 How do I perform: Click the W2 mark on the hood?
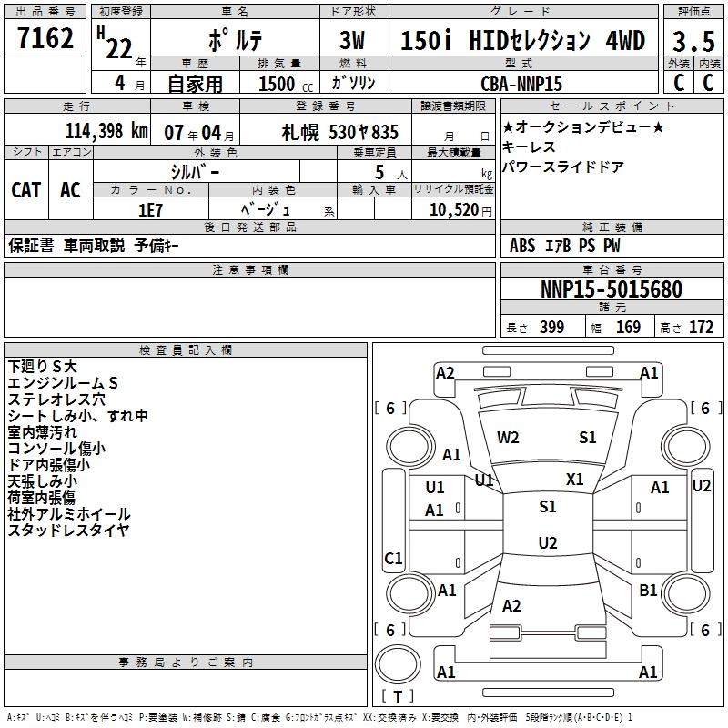click(508, 438)
